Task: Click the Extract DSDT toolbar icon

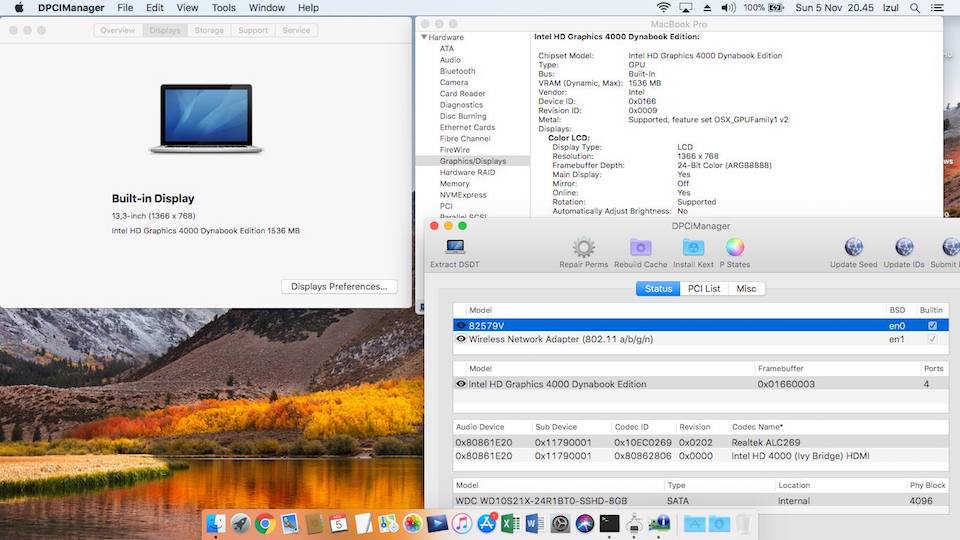Action: pyautogui.click(x=455, y=247)
